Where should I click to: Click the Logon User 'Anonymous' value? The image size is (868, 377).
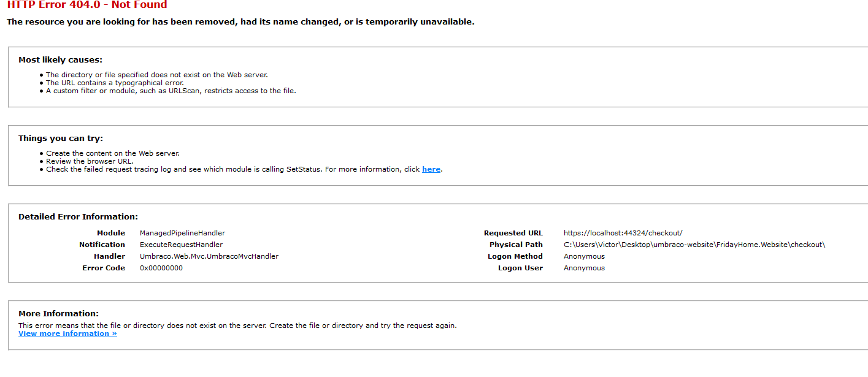coord(584,268)
